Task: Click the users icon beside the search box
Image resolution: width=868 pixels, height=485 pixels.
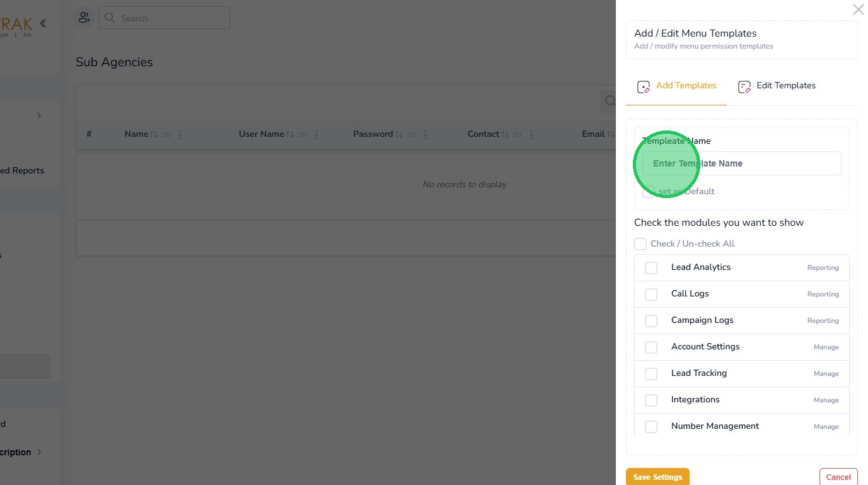Action: (x=84, y=18)
